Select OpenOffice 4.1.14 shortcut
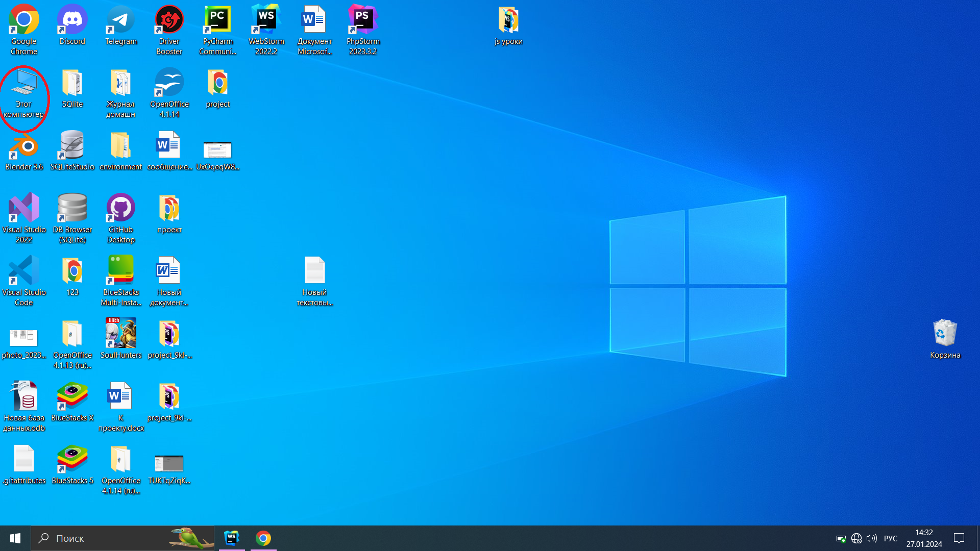 tap(169, 93)
